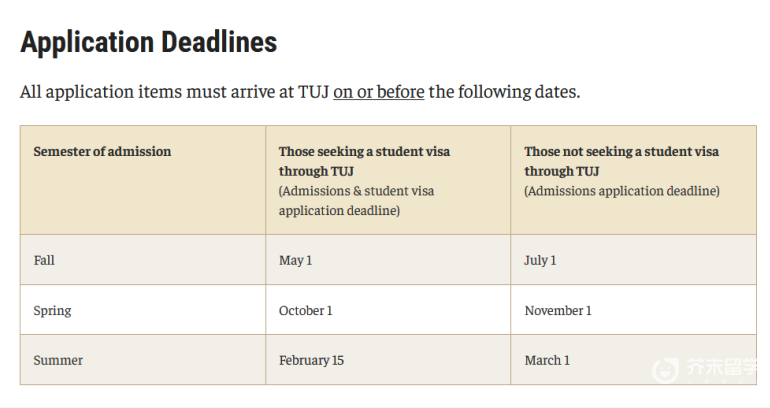Screen dimensions: 770x408
Task: Click the word "TUJ" in intro sentence
Action: point(313,92)
